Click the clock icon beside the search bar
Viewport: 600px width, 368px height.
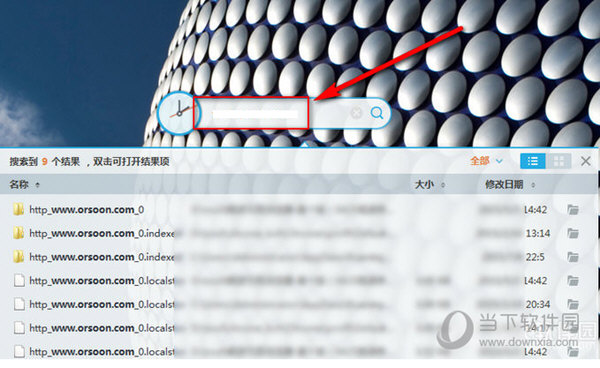tap(178, 113)
